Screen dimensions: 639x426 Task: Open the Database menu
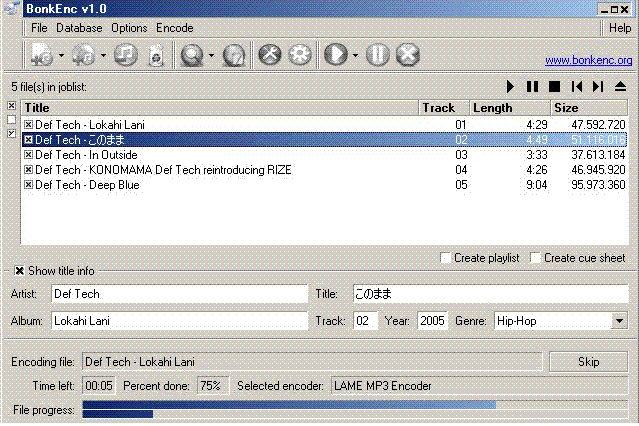[79, 28]
